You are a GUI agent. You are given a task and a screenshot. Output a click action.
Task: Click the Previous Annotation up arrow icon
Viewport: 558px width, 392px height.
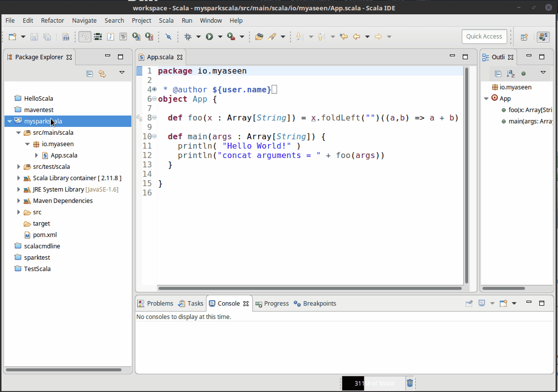(320, 37)
